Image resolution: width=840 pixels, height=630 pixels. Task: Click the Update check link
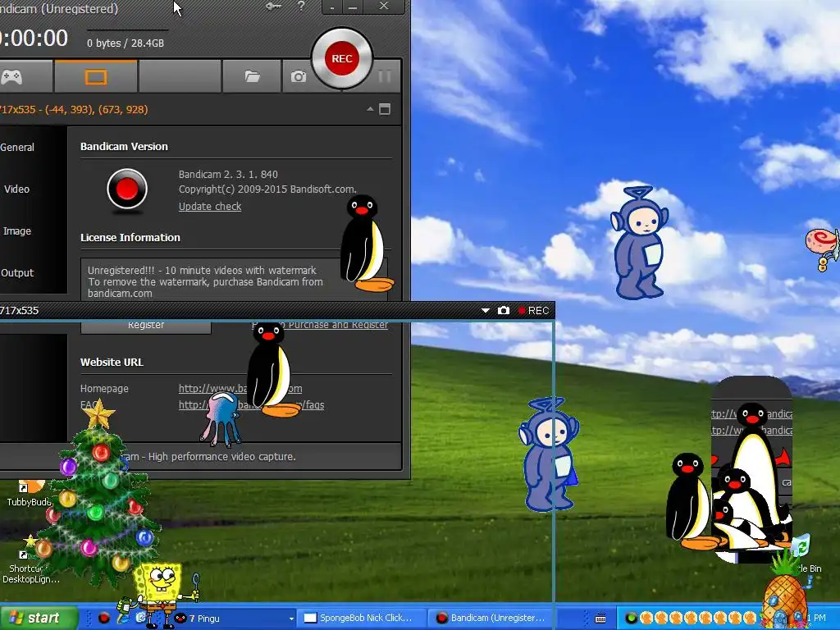[x=210, y=206]
